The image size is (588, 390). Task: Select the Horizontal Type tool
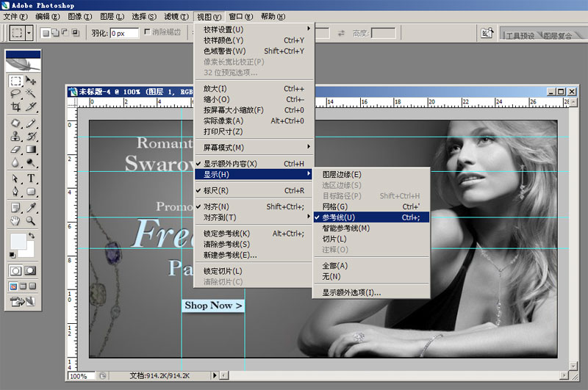32,178
